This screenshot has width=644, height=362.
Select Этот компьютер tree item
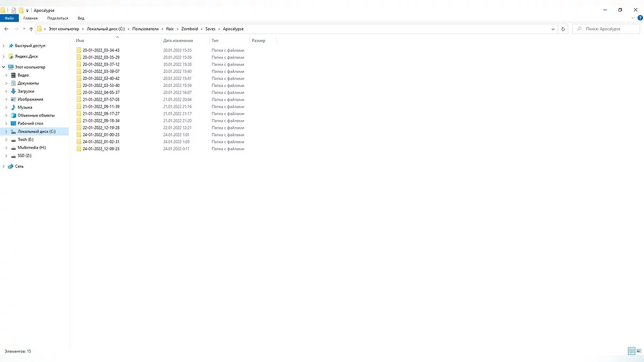pyautogui.click(x=30, y=67)
